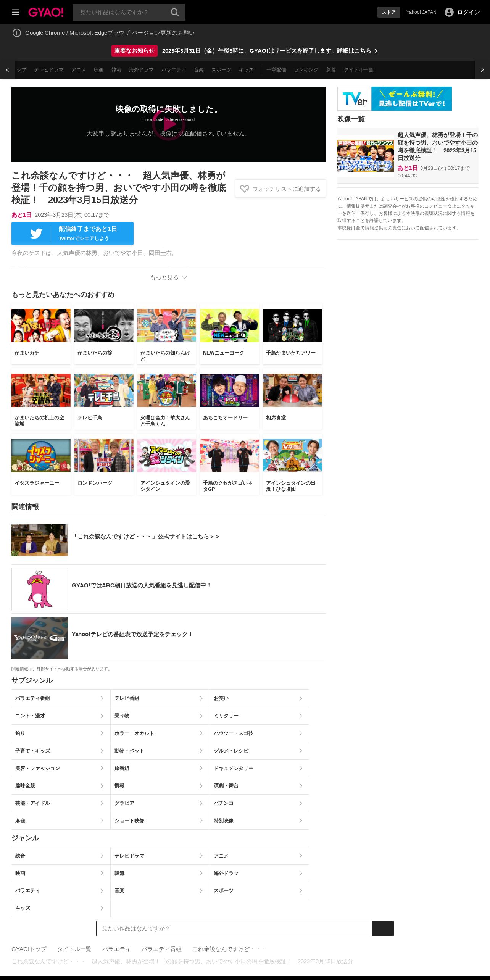This screenshot has height=980, width=490.
Task: Click the heart icon for watchlist
Action: tap(245, 189)
